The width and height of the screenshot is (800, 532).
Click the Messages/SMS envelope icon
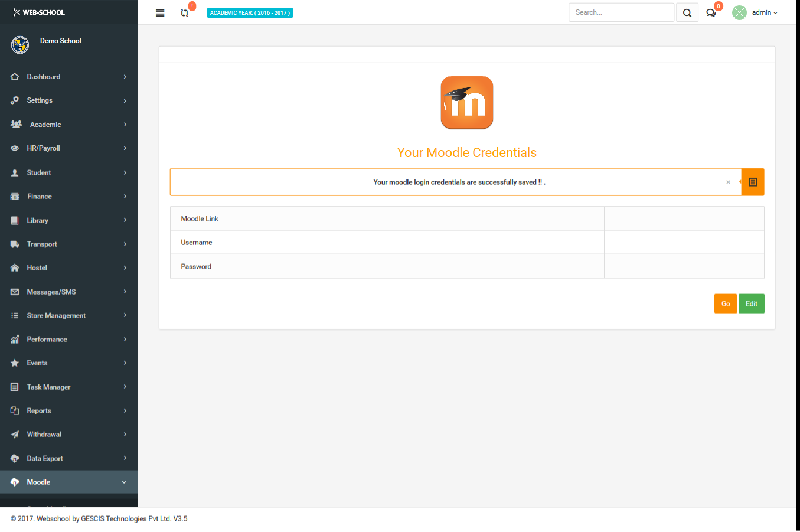[x=15, y=292]
